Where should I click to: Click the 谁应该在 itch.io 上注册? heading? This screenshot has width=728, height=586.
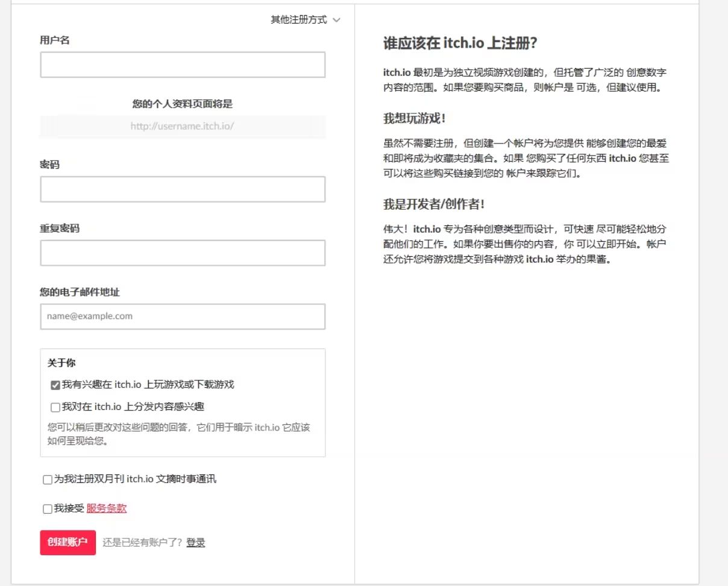coord(460,43)
